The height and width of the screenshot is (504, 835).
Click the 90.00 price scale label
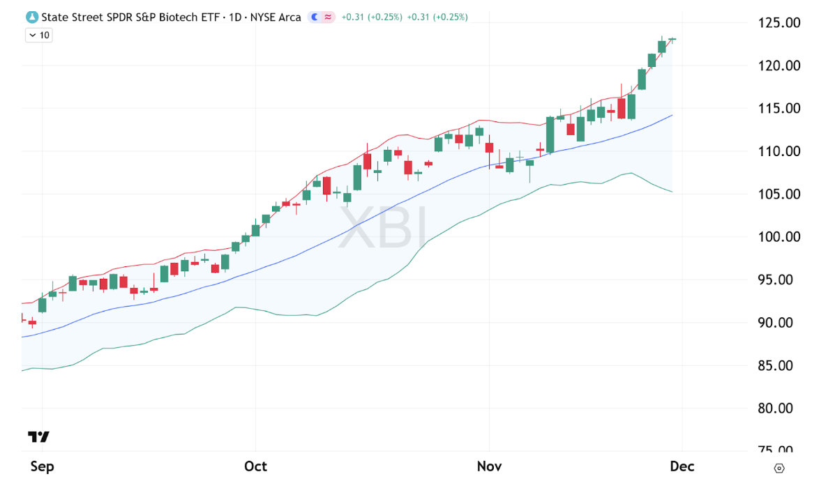point(778,323)
